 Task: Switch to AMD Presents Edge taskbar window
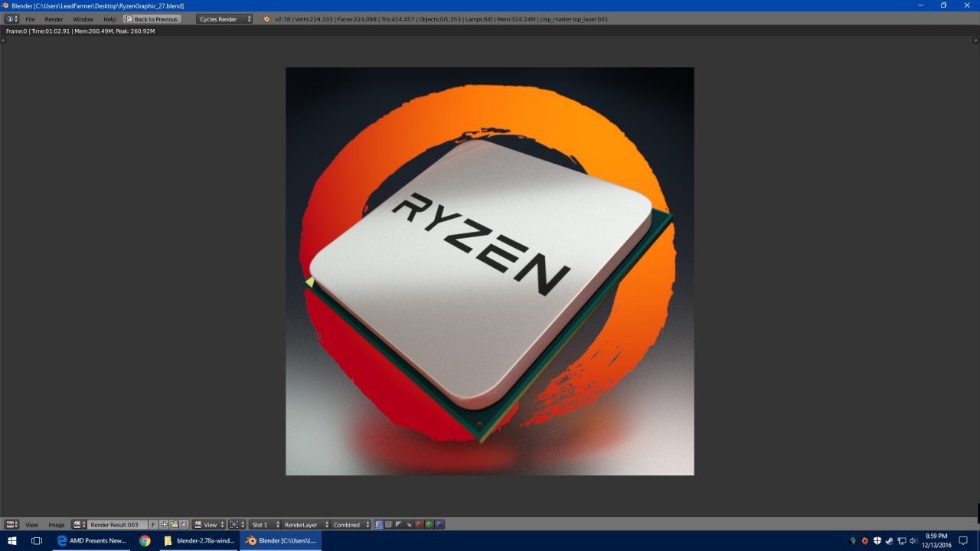click(92, 540)
